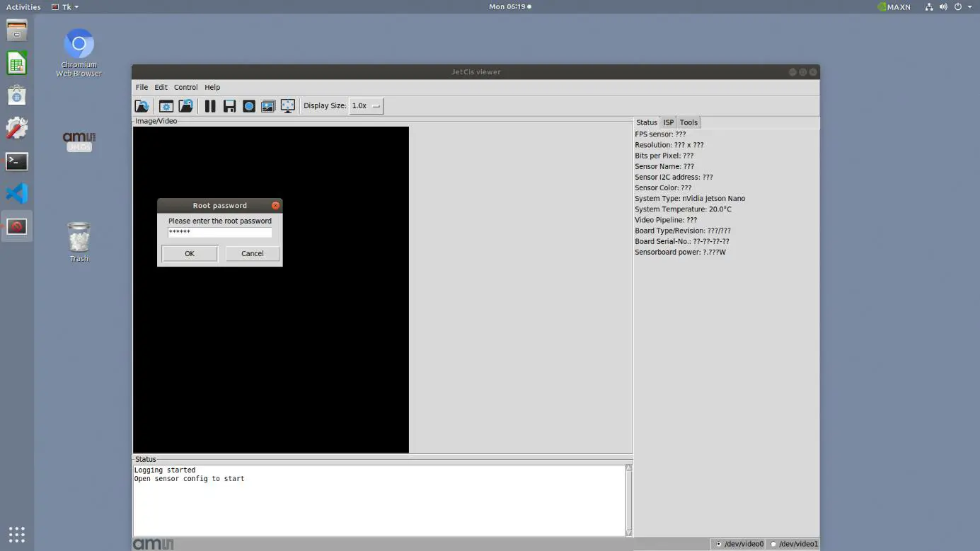Click the reload folder icon in toolbar
The height and width of the screenshot is (551, 980).
[x=186, y=106]
